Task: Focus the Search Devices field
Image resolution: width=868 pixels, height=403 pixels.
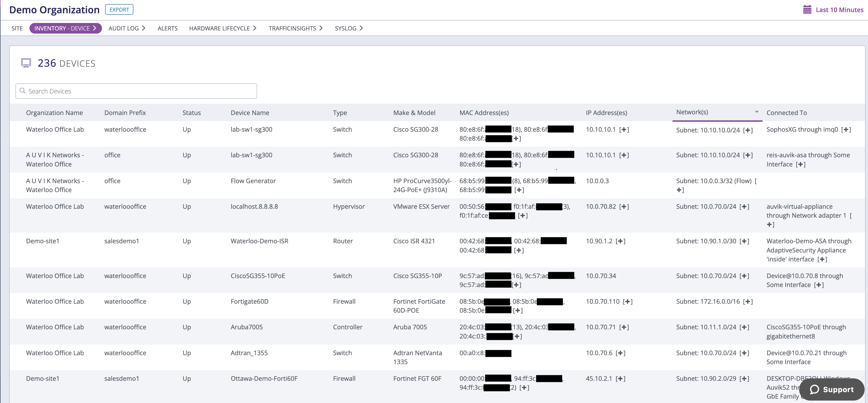Action: tap(136, 91)
